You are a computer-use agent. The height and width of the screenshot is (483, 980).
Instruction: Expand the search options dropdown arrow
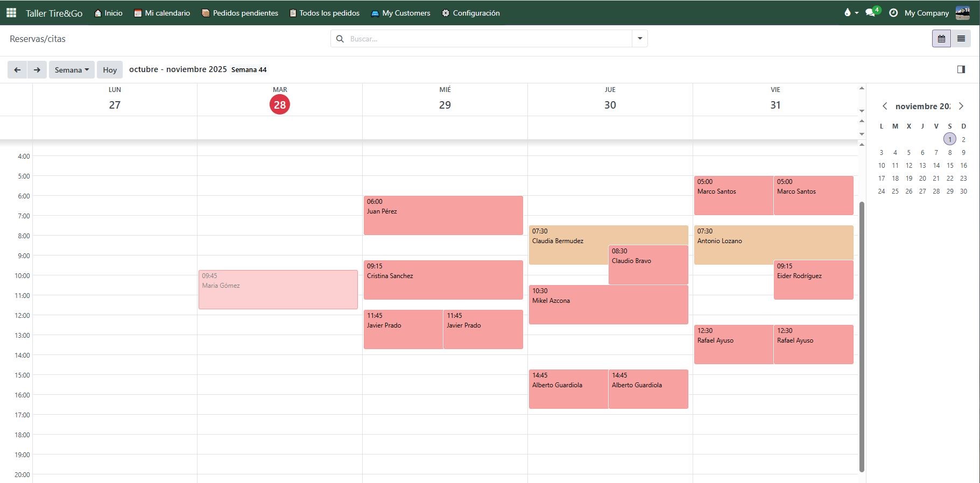[x=640, y=39]
